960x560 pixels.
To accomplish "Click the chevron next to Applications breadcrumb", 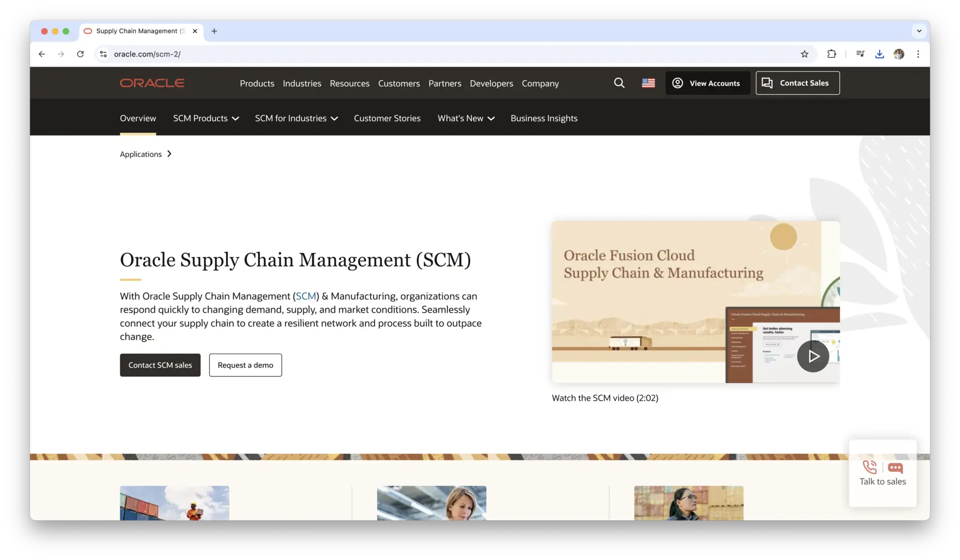I will 169,154.
